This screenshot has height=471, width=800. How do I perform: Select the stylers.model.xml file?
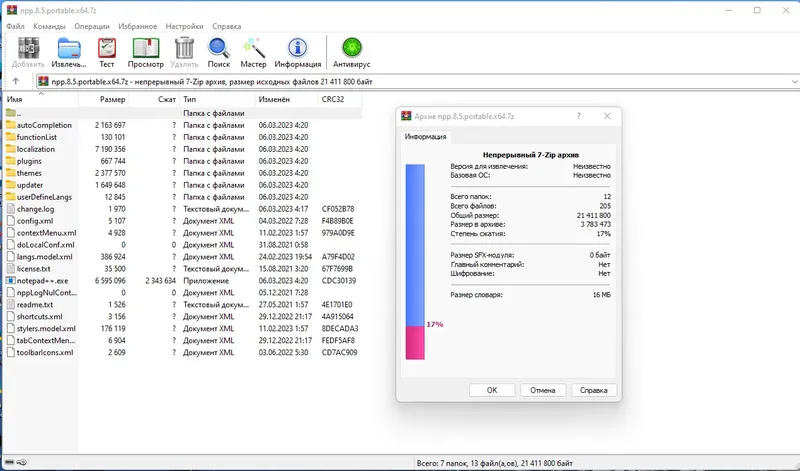point(46,329)
